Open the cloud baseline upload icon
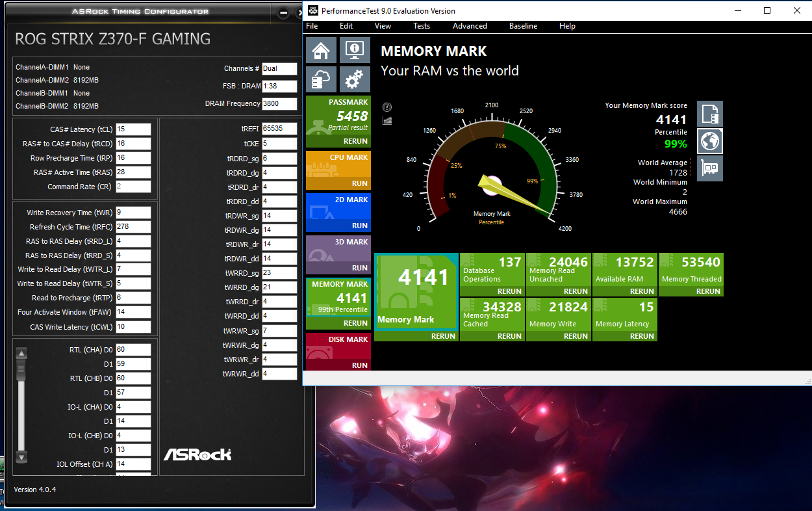 click(x=321, y=79)
